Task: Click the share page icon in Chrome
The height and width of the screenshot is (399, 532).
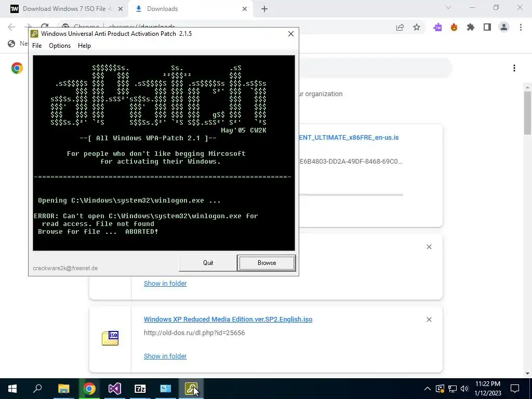Action: (400, 28)
